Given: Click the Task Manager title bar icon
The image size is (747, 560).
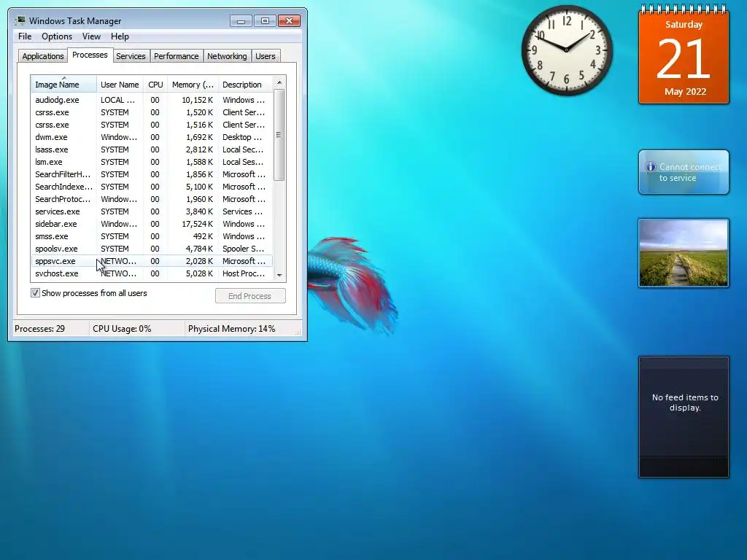Looking at the screenshot, I should click(x=20, y=20).
